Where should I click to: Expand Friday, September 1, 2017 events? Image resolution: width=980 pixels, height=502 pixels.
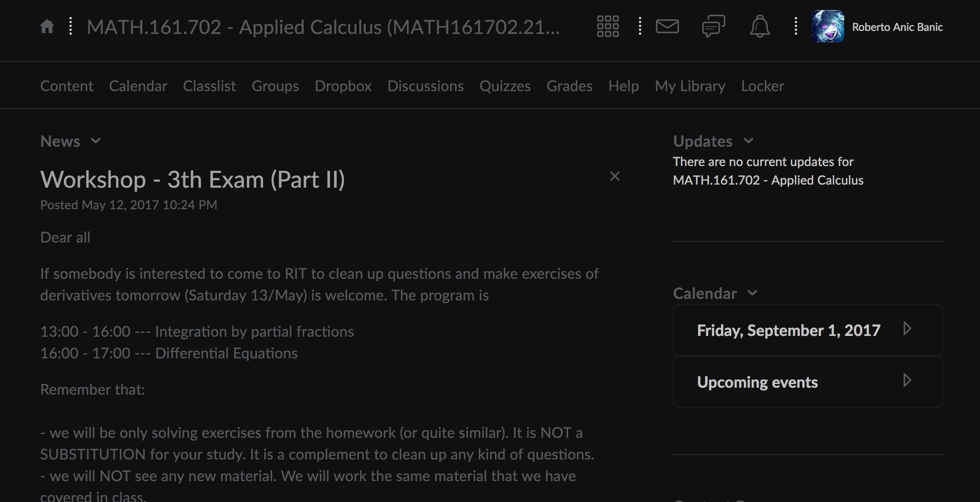[907, 329]
